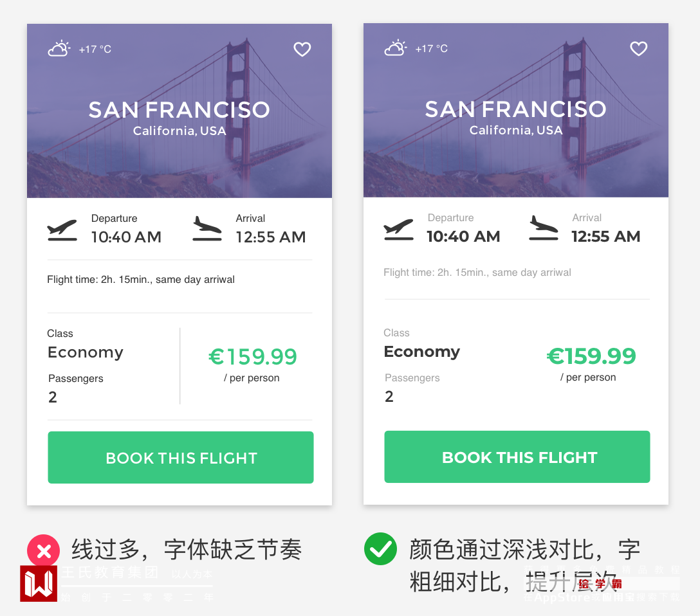Click the green checkmark correct-example icon
The height and width of the screenshot is (616, 700).
click(x=380, y=550)
